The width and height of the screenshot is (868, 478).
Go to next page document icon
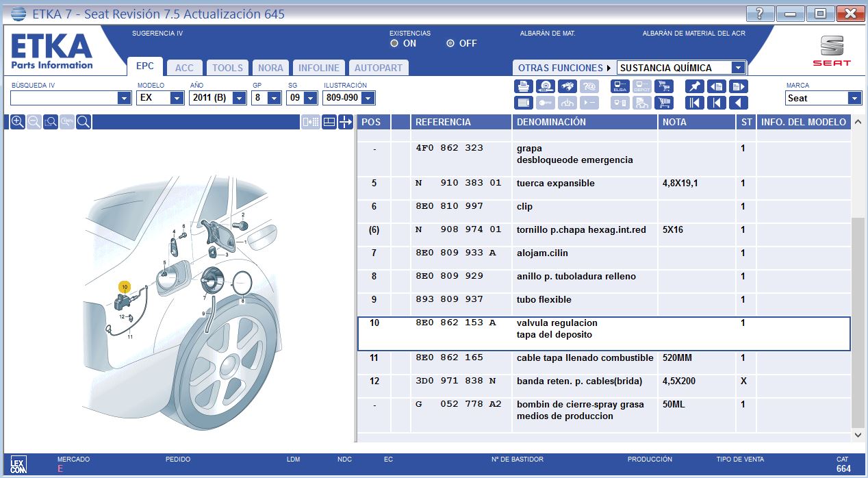[x=739, y=86]
